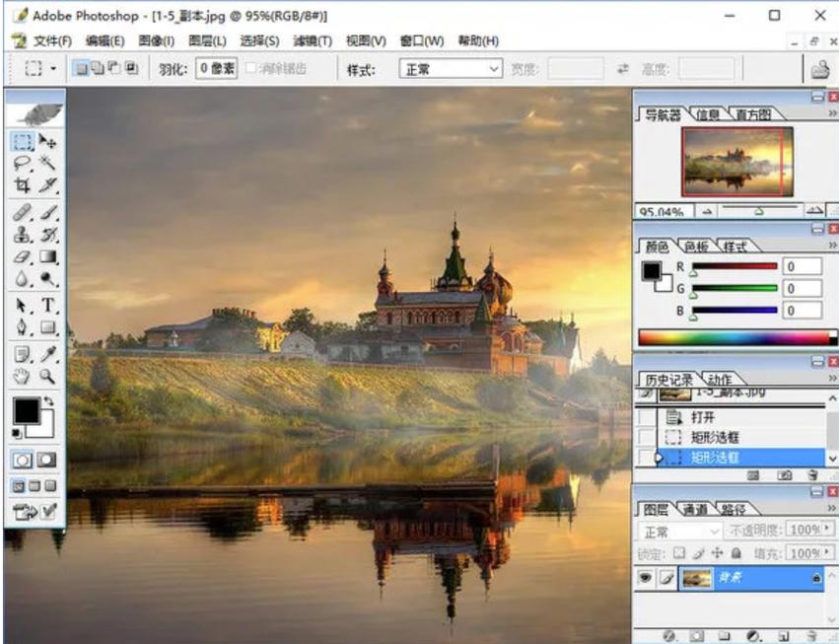Select the Zoom magnifier tool
This screenshot has width=839, height=644.
[x=47, y=377]
